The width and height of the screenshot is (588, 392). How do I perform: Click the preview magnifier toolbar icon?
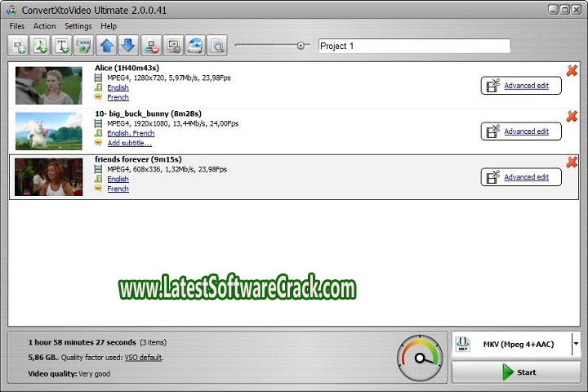[216, 46]
